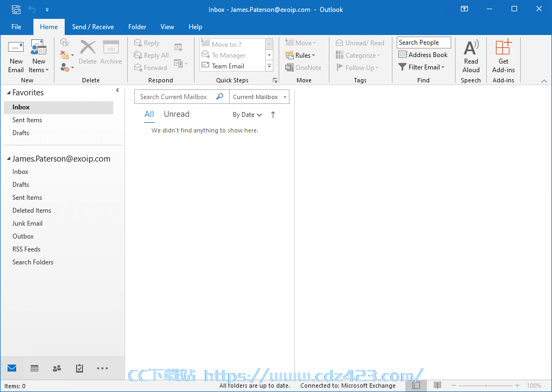
Task: Switch to Calendar view
Action: 34,368
